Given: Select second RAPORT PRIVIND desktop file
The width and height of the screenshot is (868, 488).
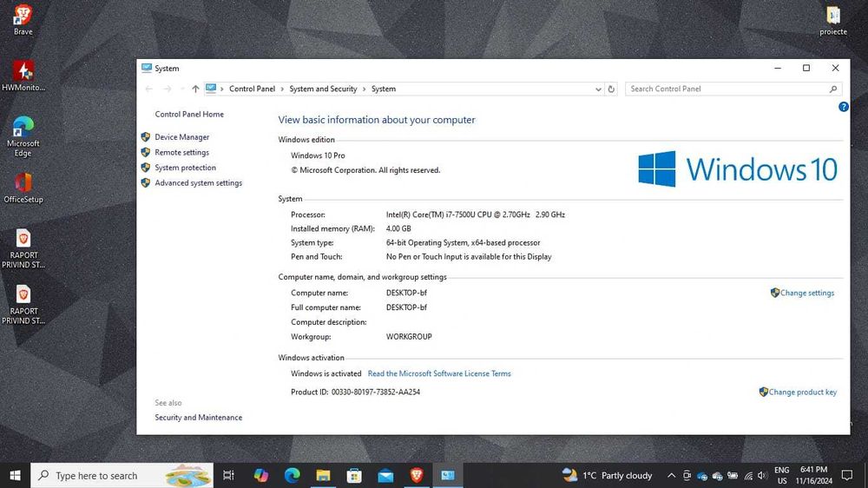Looking at the screenshot, I should (23, 305).
